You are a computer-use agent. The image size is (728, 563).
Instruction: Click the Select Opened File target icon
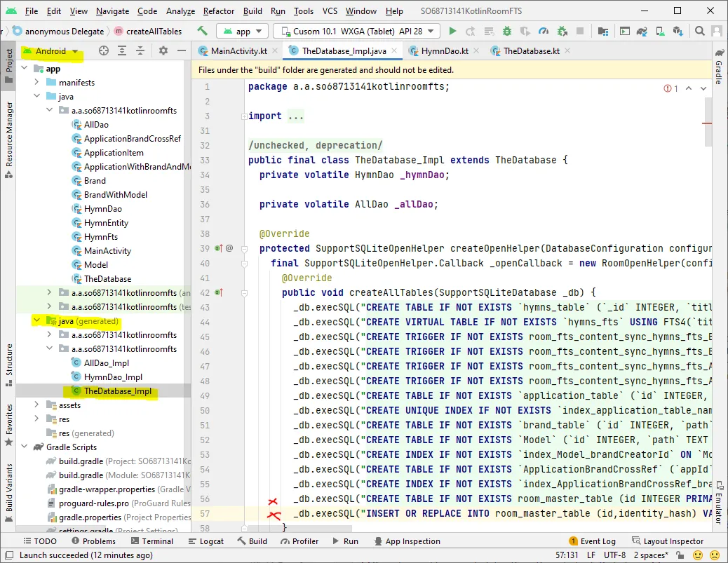pyautogui.click(x=104, y=50)
